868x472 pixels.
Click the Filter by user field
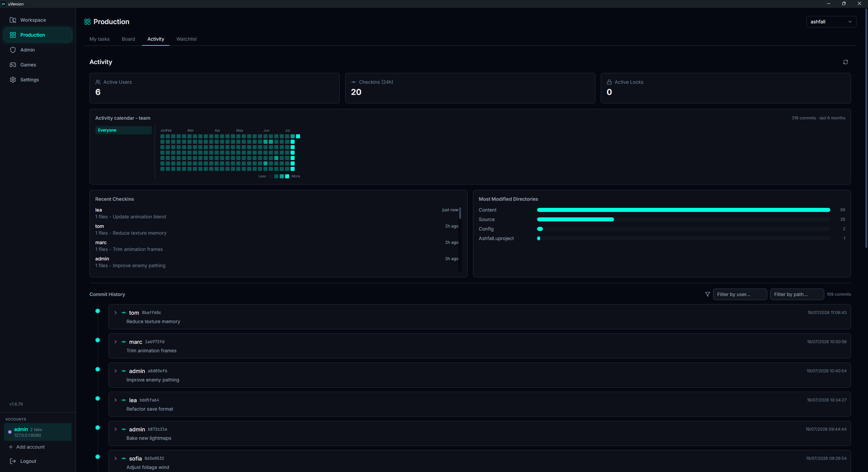tap(740, 294)
